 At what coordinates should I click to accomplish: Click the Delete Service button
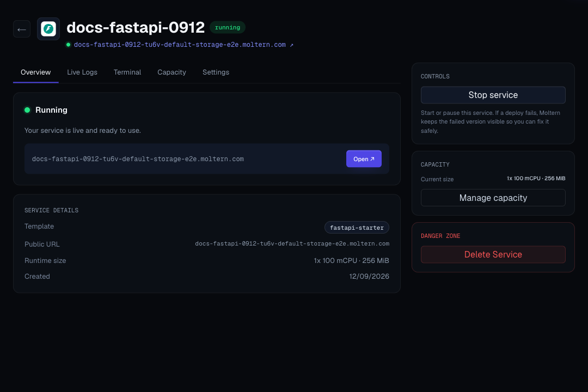point(493,254)
